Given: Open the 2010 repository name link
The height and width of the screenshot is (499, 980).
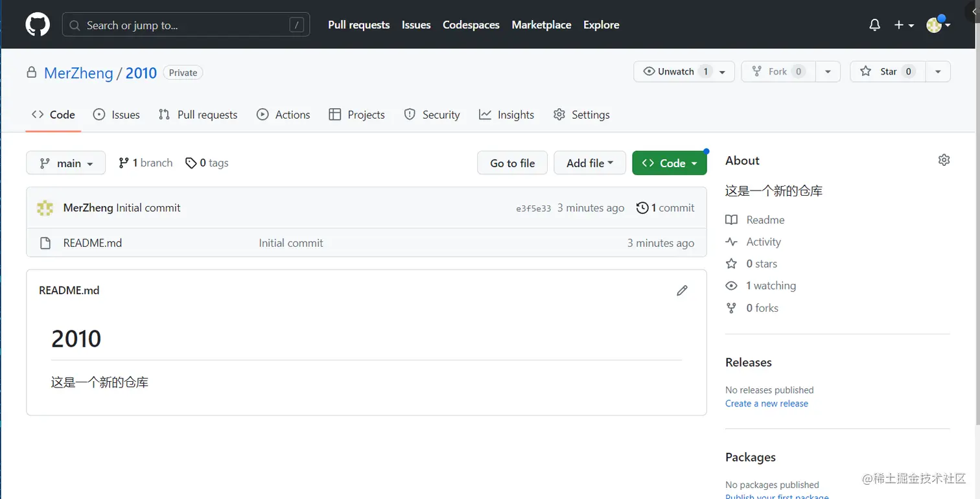Looking at the screenshot, I should tap(141, 73).
